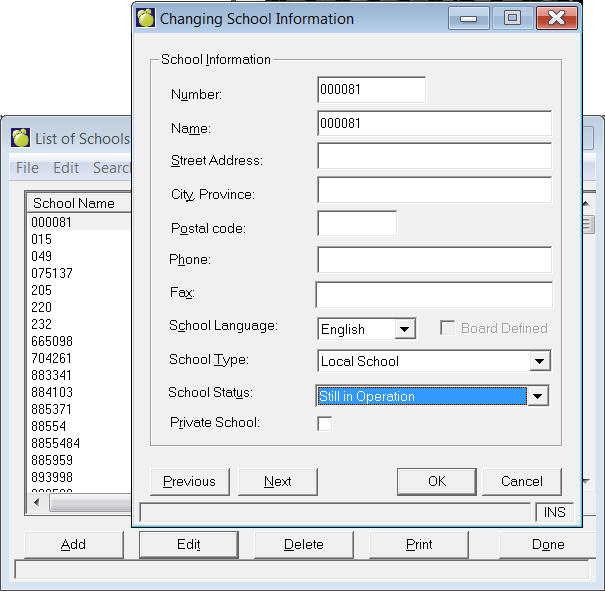The image size is (605, 593).
Task: Go to the Previous school record
Action: pyautogui.click(x=189, y=481)
